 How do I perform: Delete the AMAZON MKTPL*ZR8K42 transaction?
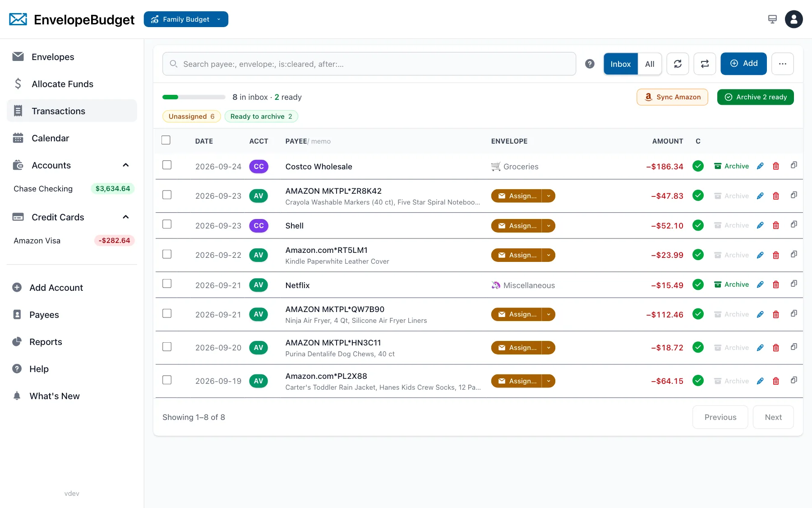pos(776,196)
